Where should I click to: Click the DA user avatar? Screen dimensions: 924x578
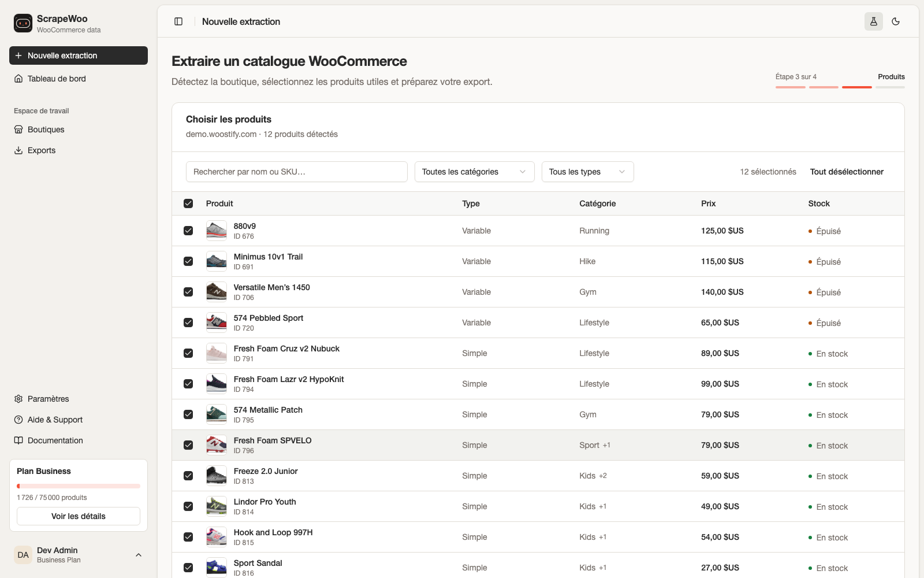pyautogui.click(x=23, y=555)
